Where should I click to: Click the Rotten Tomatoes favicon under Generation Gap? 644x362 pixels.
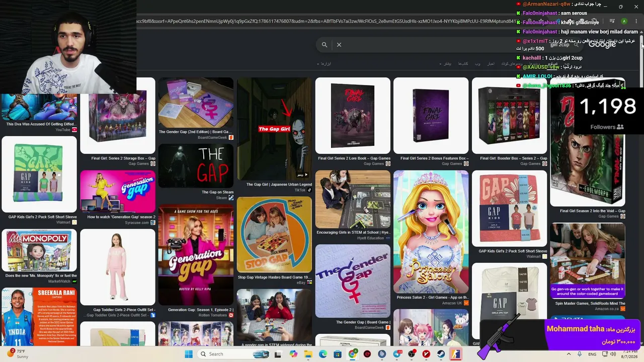tap(231, 315)
